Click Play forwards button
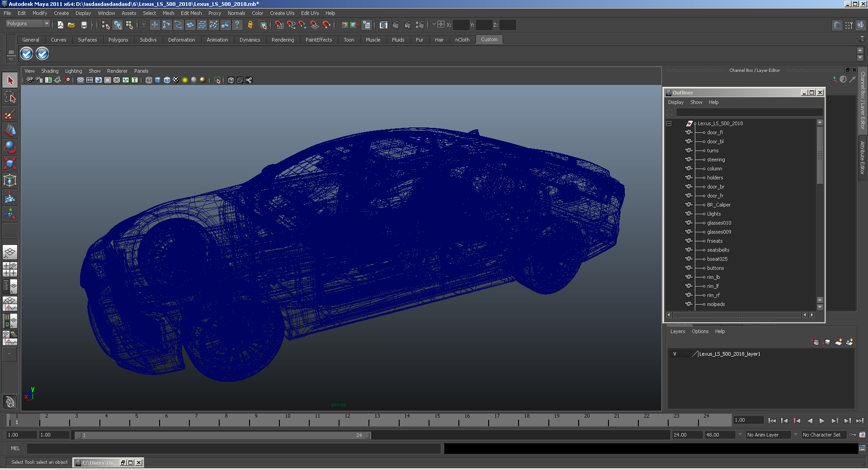Image resolution: width=868 pixels, height=470 pixels. tap(822, 421)
